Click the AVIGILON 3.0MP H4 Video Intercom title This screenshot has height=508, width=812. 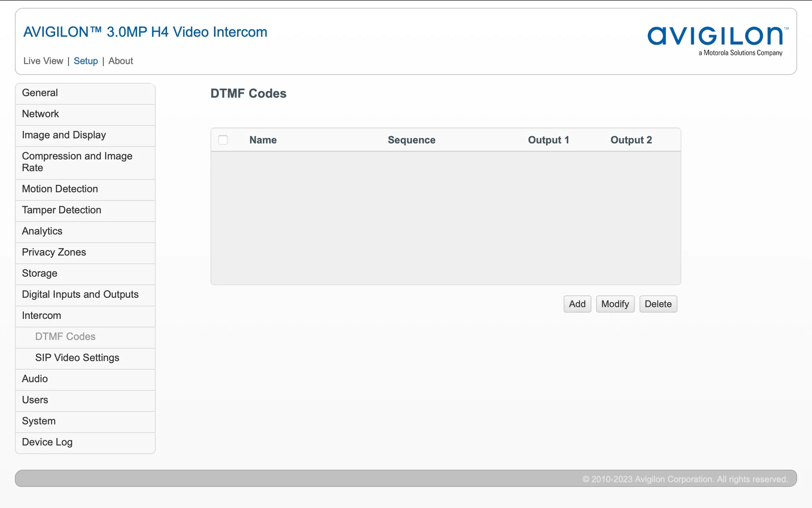point(145,32)
